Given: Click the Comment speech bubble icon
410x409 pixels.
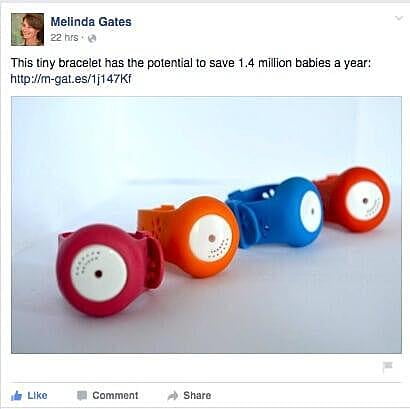Looking at the screenshot, I should 82,396.
